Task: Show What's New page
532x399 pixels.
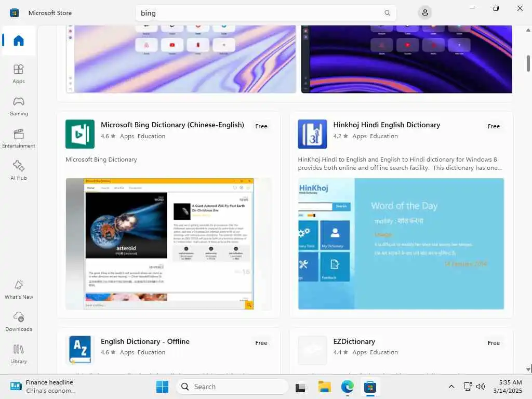Action: [x=19, y=290]
